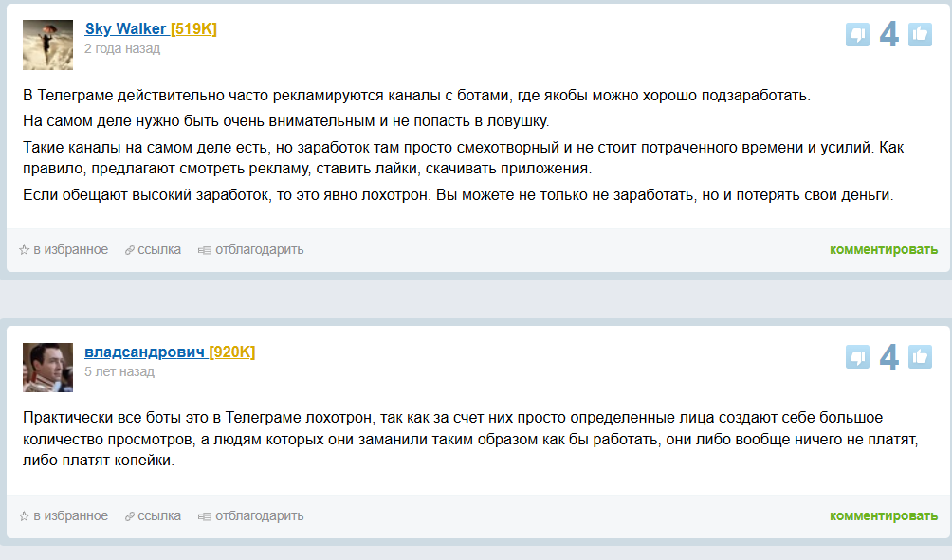
Task: Click владсандрович's avatar thumbnail
Action: [x=47, y=368]
